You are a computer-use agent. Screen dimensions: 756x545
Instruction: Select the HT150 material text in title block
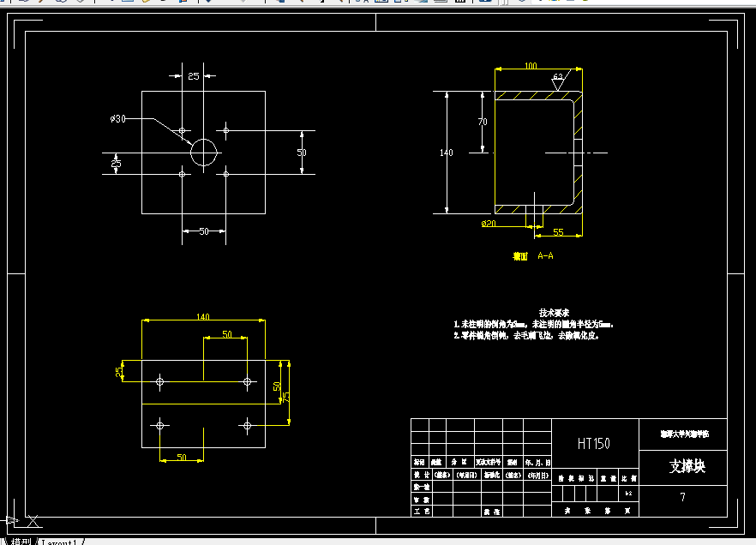594,443
